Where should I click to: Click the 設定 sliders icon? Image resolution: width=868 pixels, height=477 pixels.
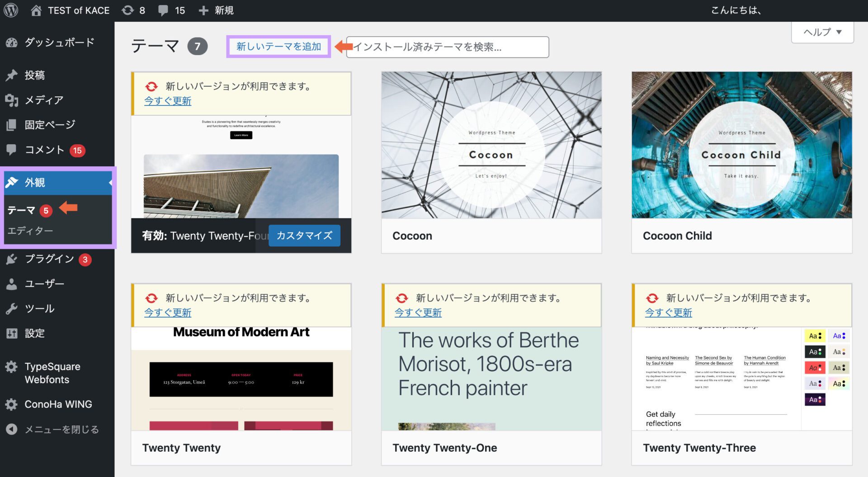click(12, 334)
